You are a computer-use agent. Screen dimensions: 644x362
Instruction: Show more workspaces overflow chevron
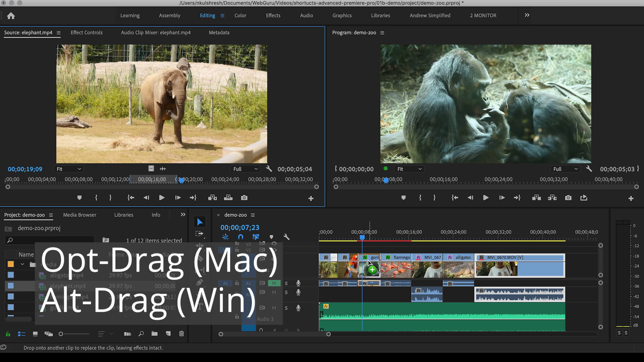(x=527, y=15)
